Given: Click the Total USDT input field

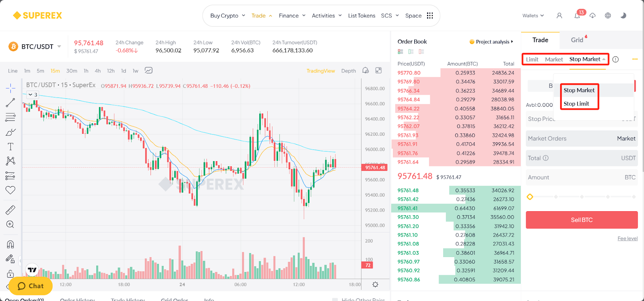Looking at the screenshot, I should tap(582, 158).
